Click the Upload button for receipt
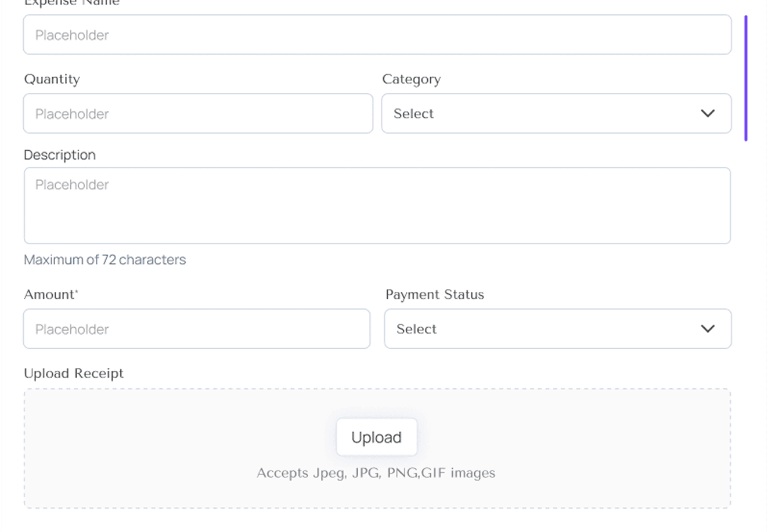This screenshot has height=532, width=768. 376,437
